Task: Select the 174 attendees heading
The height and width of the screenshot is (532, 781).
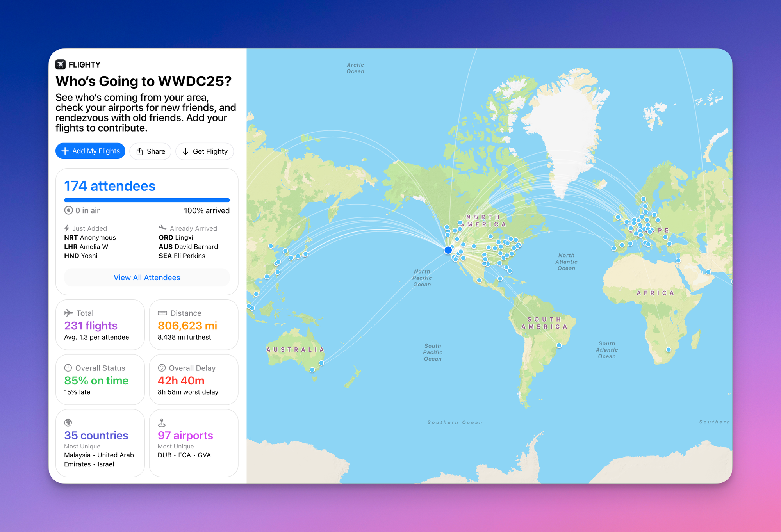Action: coord(110,186)
